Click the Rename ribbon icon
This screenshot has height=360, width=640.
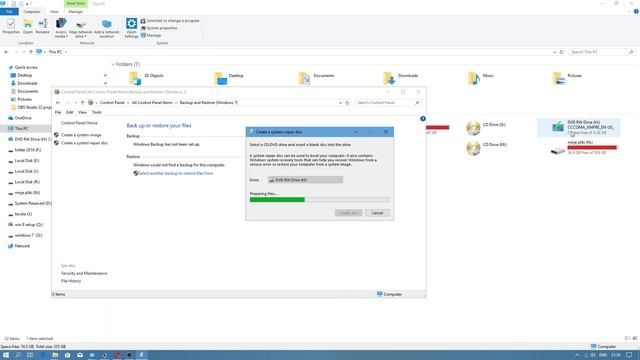[42, 27]
